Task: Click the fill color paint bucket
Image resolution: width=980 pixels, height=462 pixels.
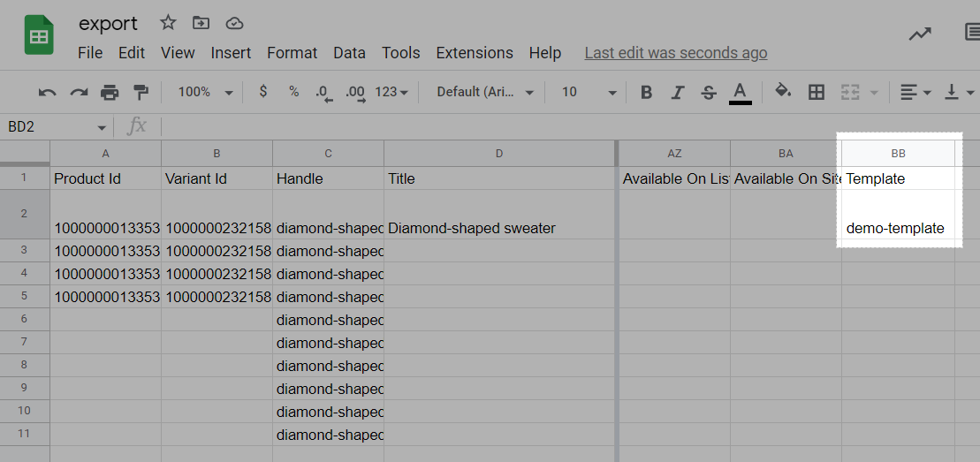Action: [783, 91]
